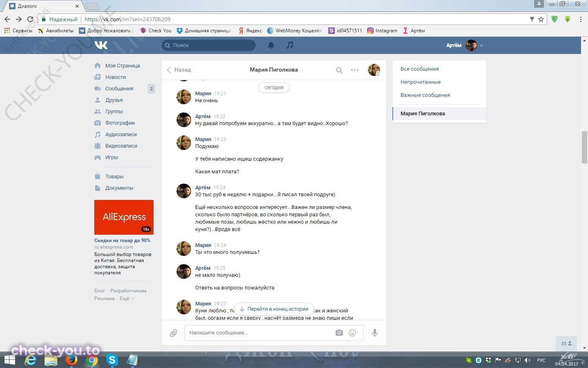This screenshot has width=588, height=368.
Task: Click Windows Start button
Action: (9, 360)
